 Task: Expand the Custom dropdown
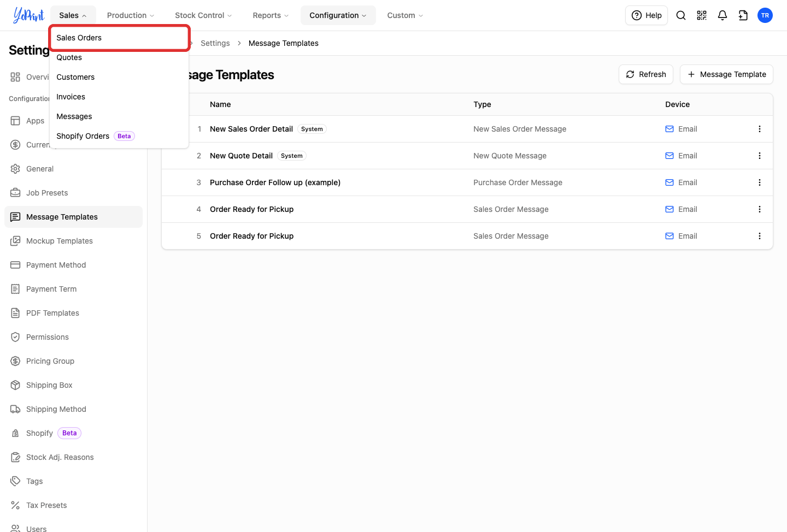click(405, 15)
